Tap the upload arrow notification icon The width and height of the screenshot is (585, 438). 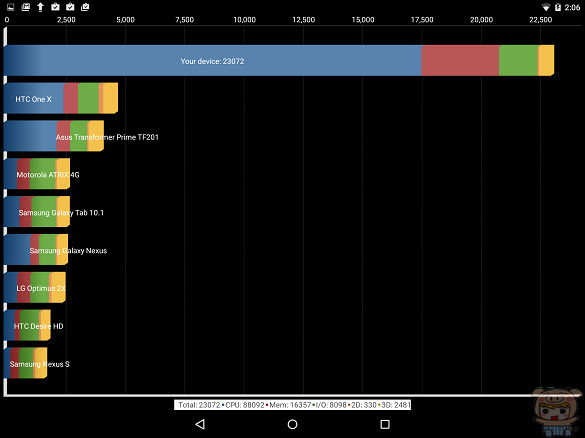pos(40,7)
